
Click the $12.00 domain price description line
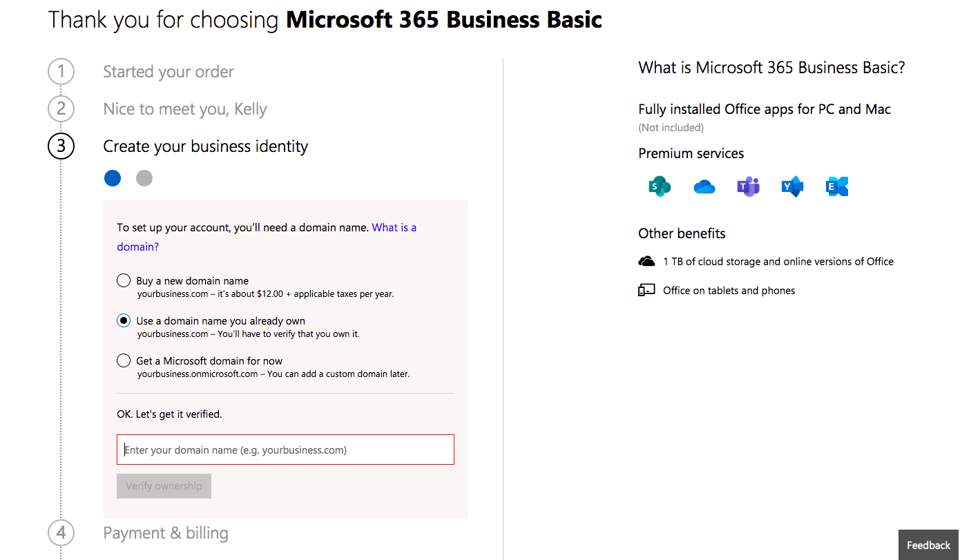pyautogui.click(x=266, y=294)
